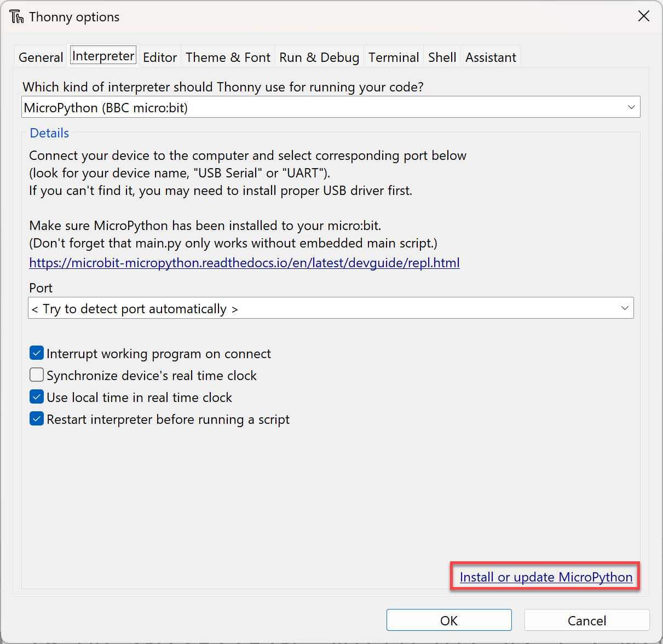663x644 pixels.
Task: Click the 'Don't forget that main.py' note
Action: [x=233, y=243]
